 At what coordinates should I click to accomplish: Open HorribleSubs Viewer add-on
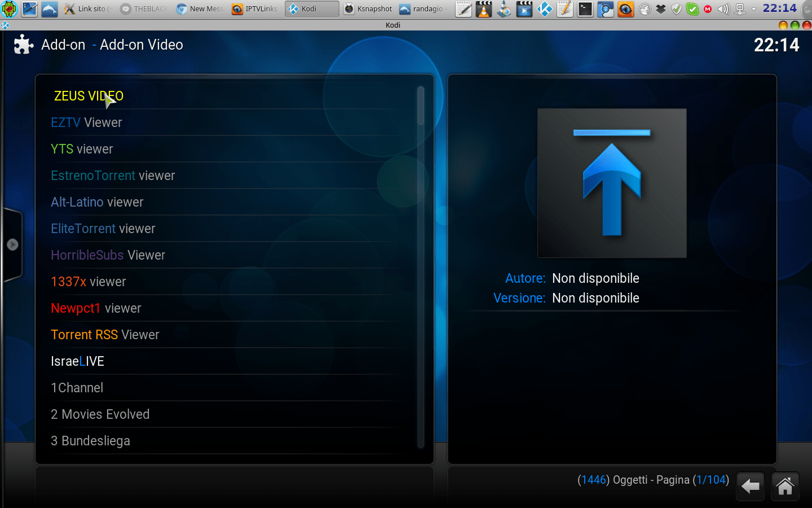pos(233,255)
